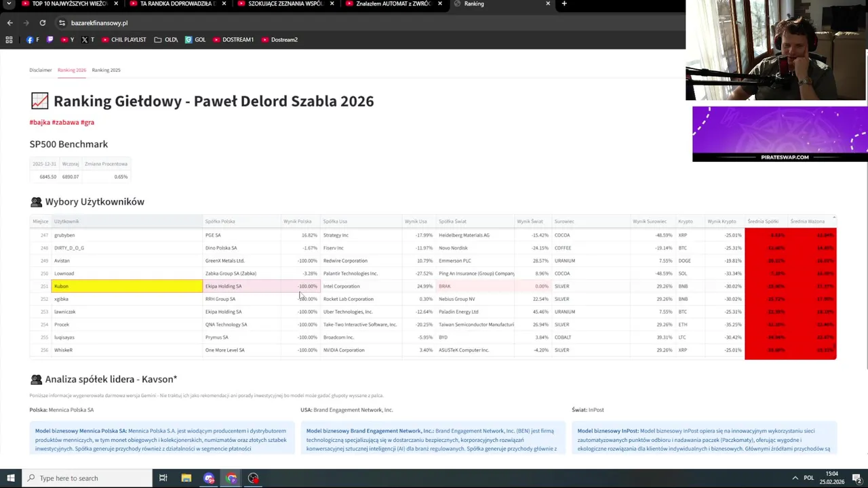This screenshot has height=488, width=868.
Task: Sort by Średnia Ważona column header
Action: pyautogui.click(x=812, y=222)
